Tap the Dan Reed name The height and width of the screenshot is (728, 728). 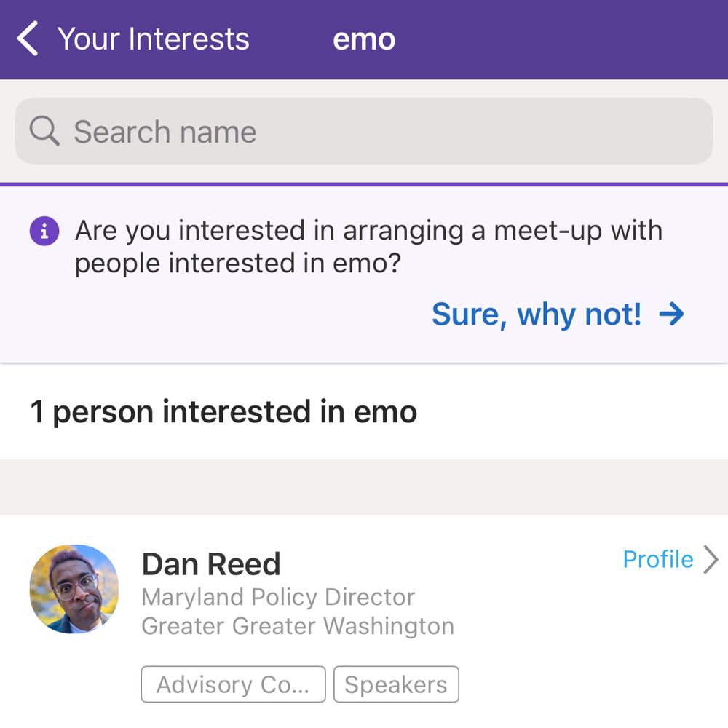click(x=211, y=564)
